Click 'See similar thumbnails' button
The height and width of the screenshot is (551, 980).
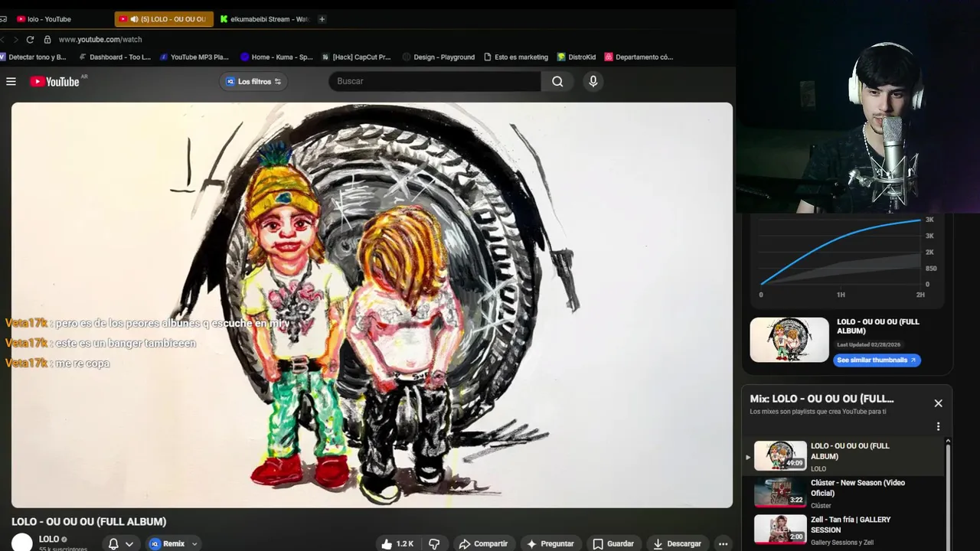[877, 360]
